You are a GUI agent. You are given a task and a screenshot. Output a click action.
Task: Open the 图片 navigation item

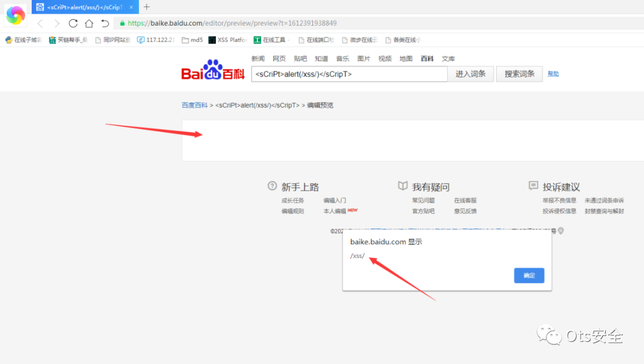(364, 59)
